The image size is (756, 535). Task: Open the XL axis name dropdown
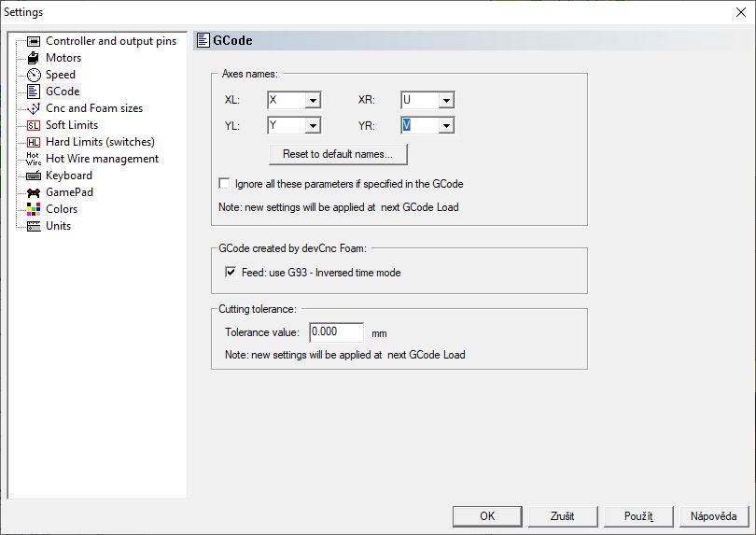pyautogui.click(x=312, y=100)
